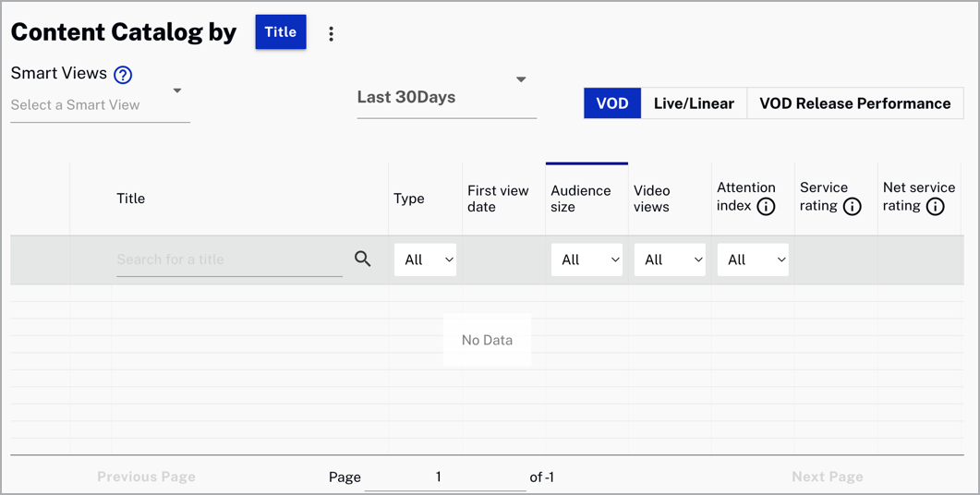Open the Select a Smart View dropdown
Image resolution: width=980 pixels, height=495 pixels.
tap(100, 104)
